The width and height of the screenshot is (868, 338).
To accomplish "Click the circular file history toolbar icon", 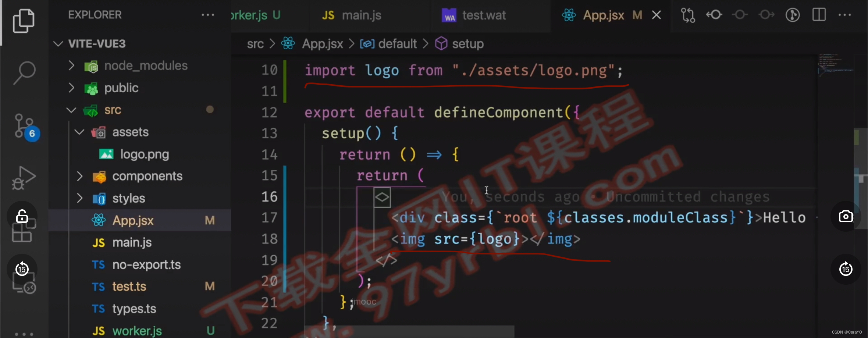I will pos(793,15).
